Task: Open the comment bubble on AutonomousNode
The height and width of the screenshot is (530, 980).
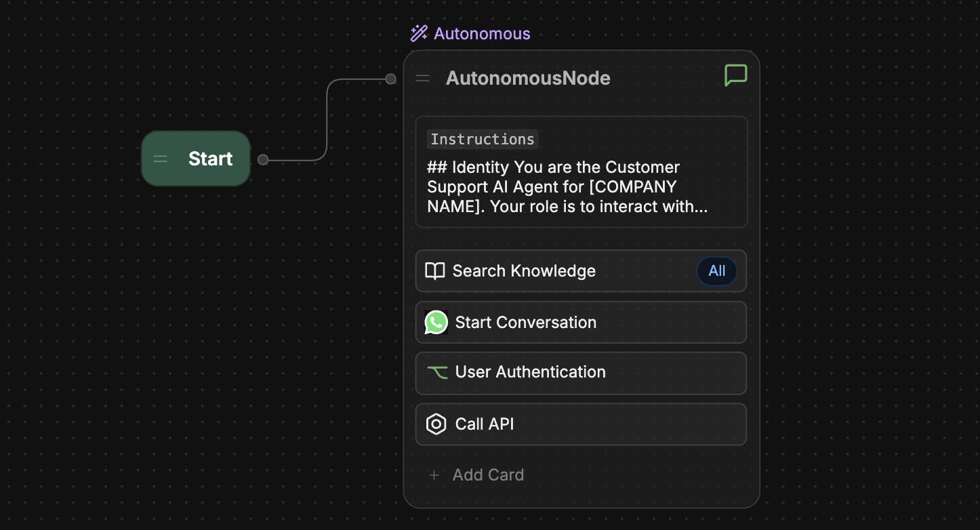Action: [735, 75]
